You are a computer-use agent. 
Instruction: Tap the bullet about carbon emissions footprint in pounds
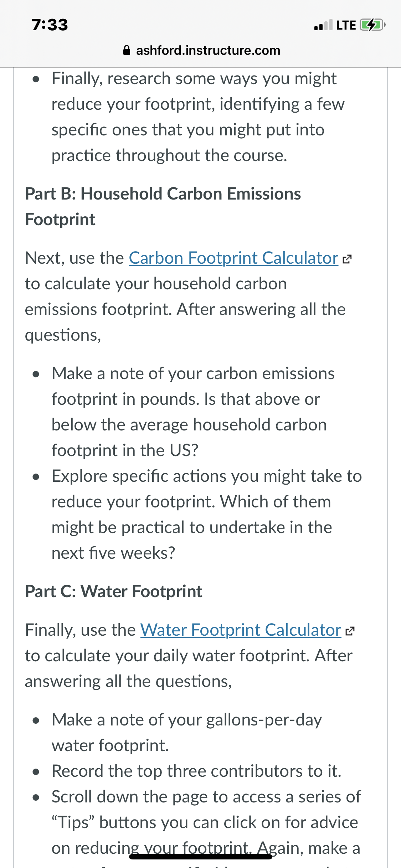pos(193,412)
